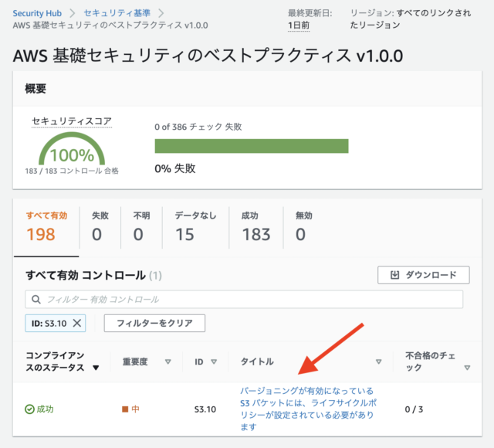Sort by タイトル column arrow
The height and width of the screenshot is (448, 494).
pyautogui.click(x=379, y=361)
